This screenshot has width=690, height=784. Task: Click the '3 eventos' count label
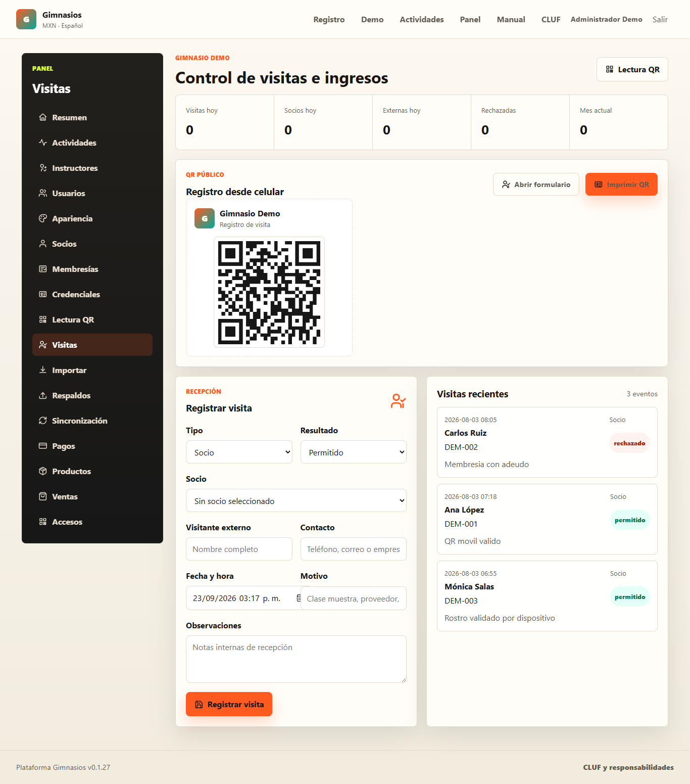[642, 394]
